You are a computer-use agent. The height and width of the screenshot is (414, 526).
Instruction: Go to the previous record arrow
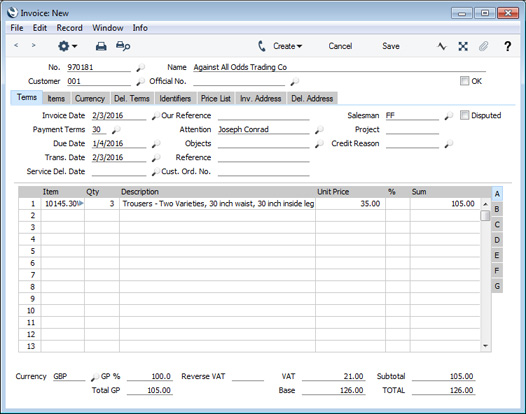[x=16, y=45]
